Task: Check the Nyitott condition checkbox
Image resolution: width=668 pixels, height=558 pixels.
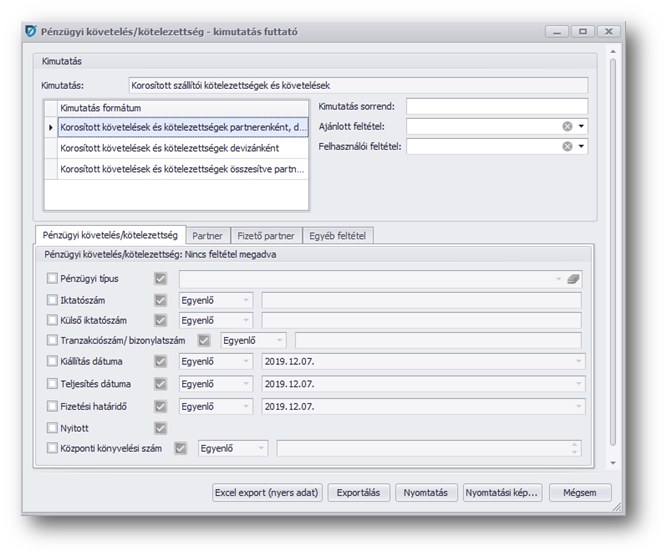Action: pos(53,428)
